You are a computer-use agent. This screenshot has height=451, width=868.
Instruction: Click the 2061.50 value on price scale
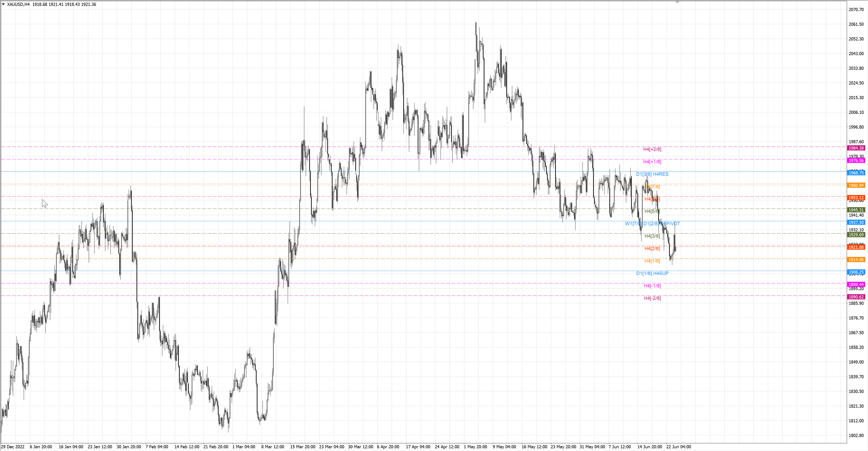[856, 24]
